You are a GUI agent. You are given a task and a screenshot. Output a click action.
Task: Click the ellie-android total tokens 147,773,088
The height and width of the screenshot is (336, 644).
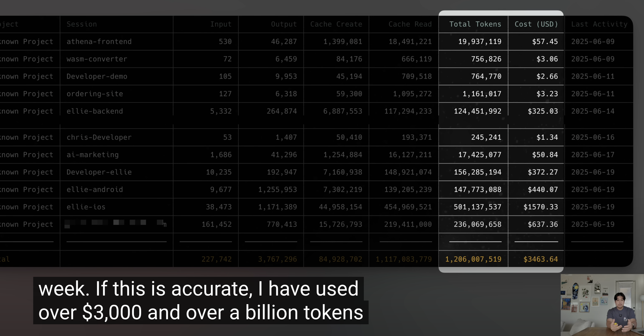tap(478, 190)
